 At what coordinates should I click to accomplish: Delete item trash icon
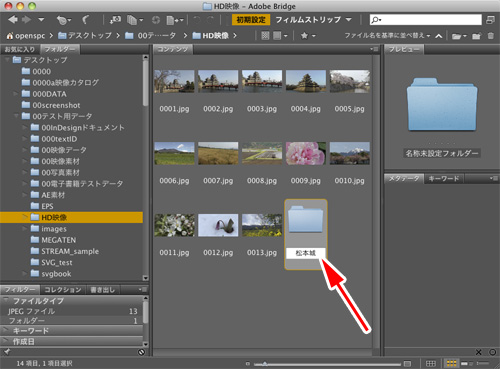(x=491, y=35)
